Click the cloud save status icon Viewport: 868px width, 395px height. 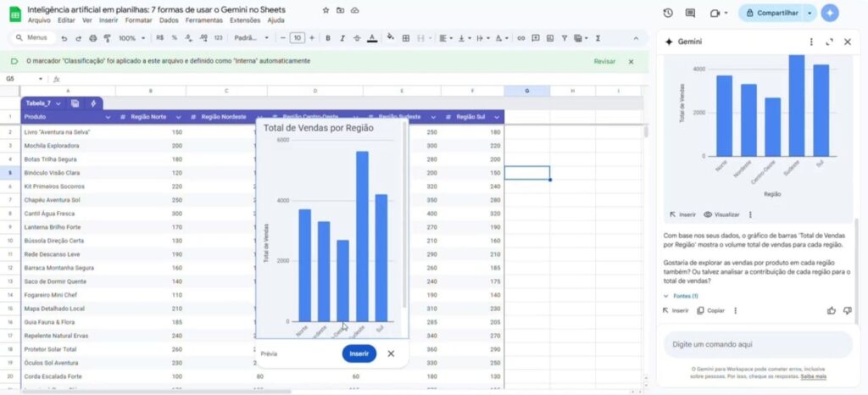[x=355, y=10]
